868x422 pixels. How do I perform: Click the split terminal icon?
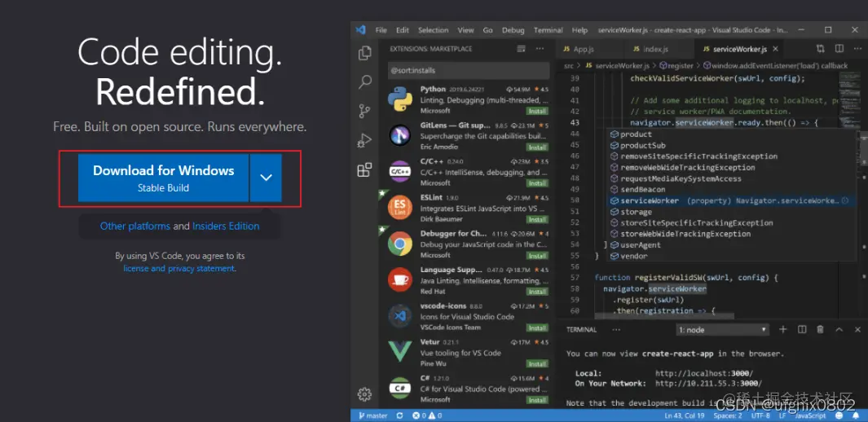[801, 330]
